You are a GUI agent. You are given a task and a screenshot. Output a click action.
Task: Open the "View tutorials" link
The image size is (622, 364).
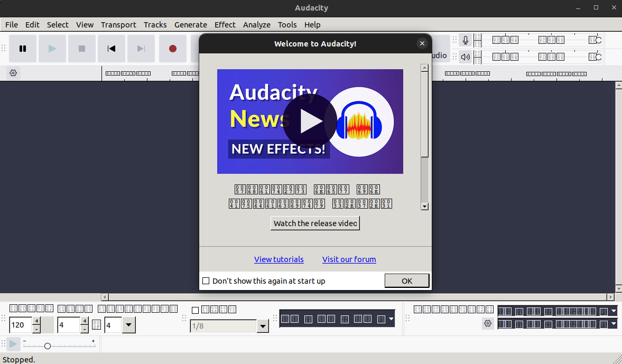278,259
